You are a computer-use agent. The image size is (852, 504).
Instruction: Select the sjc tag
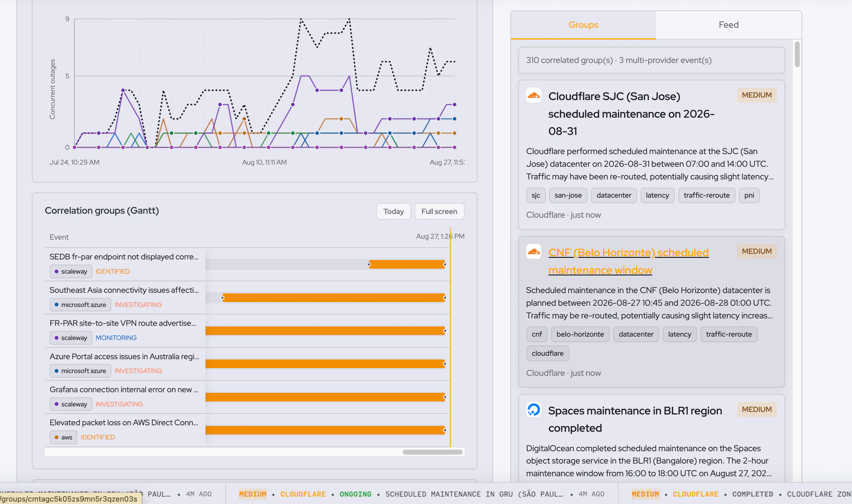pyautogui.click(x=536, y=195)
